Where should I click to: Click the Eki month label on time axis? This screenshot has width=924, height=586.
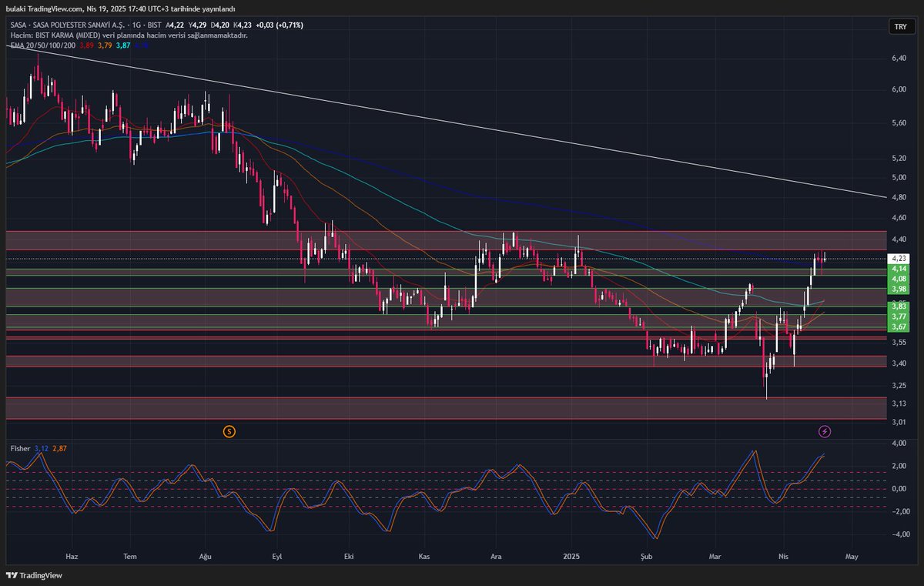[349, 555]
